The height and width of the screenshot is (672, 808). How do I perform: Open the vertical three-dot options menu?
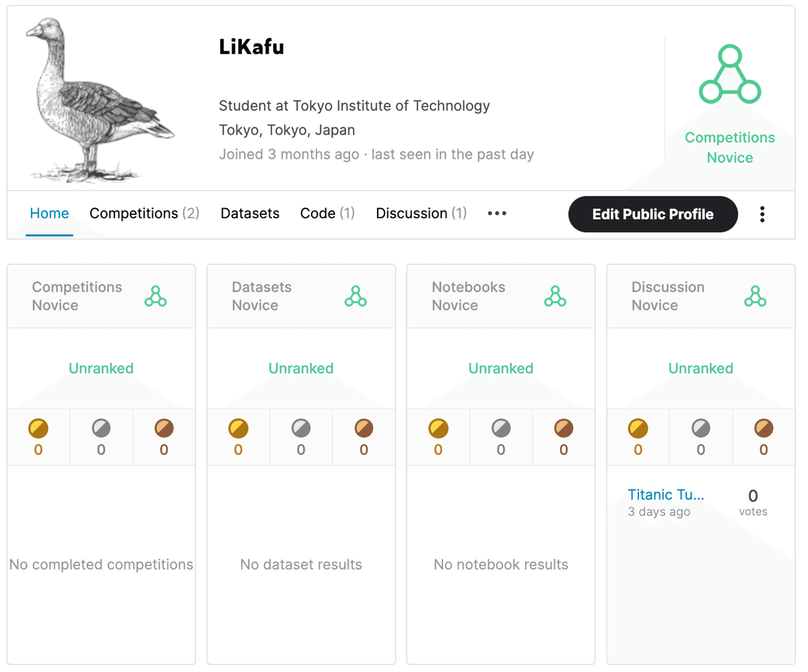tap(762, 214)
